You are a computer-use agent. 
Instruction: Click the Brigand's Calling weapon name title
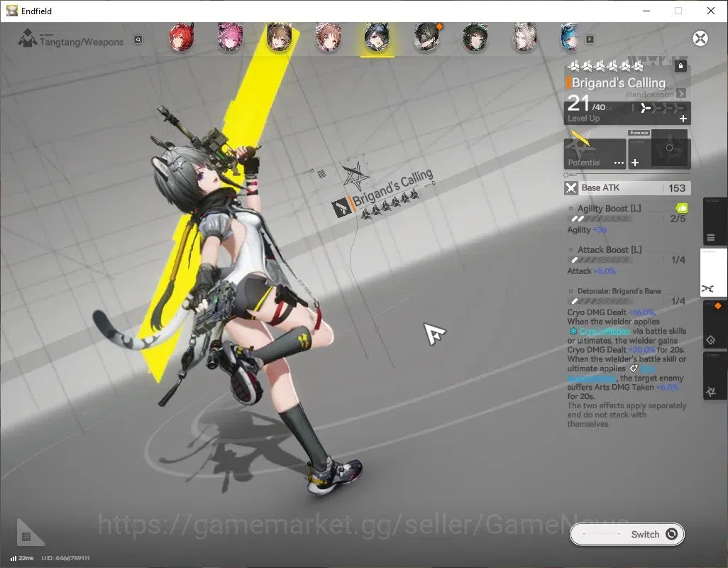pos(619,82)
